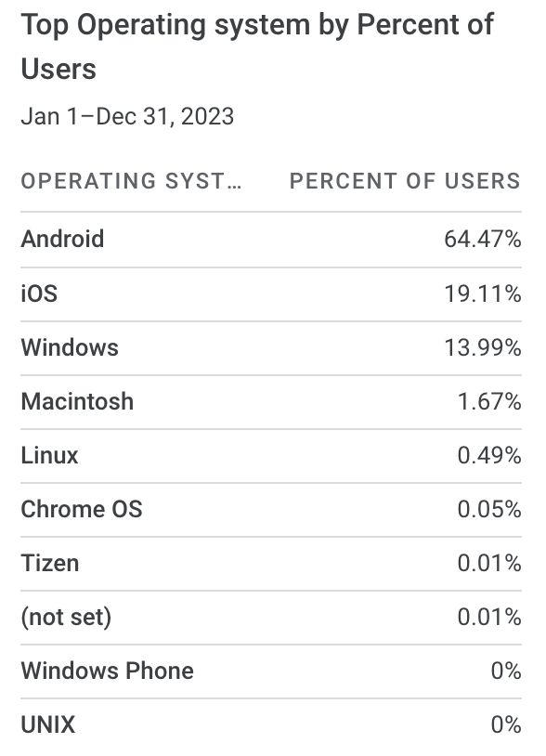Screen dimensions: 546x756
Task: Select the Macintosh row
Action: [x=271, y=401]
